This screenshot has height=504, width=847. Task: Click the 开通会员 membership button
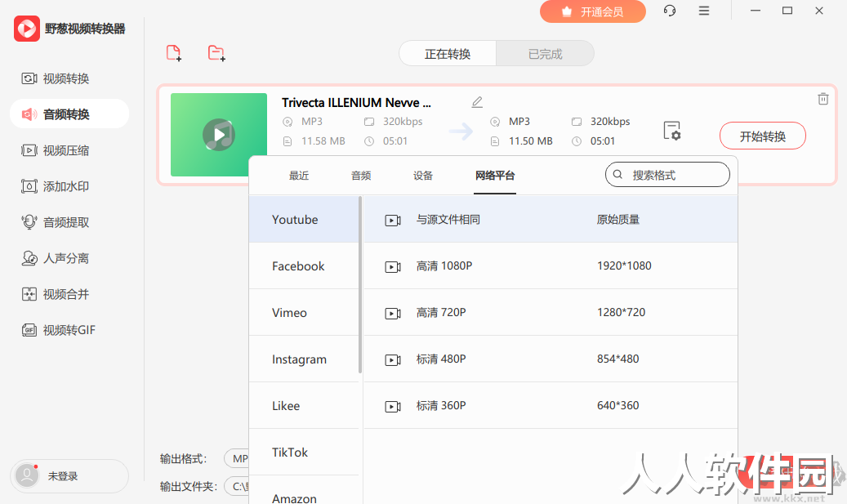[x=593, y=11]
